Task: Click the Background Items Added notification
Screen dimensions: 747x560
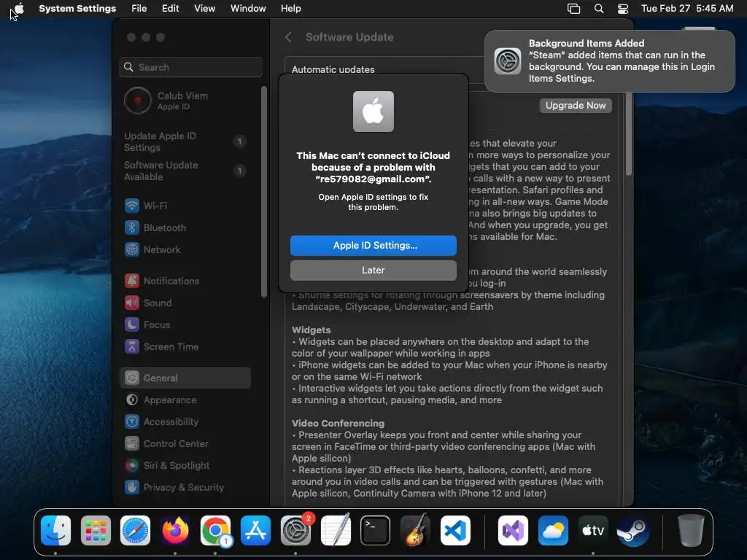Action: point(609,61)
